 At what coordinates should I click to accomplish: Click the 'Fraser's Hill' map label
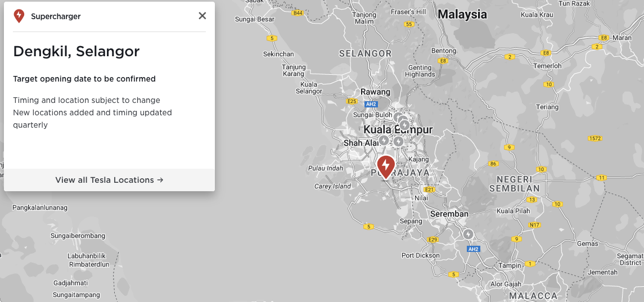pos(408,12)
